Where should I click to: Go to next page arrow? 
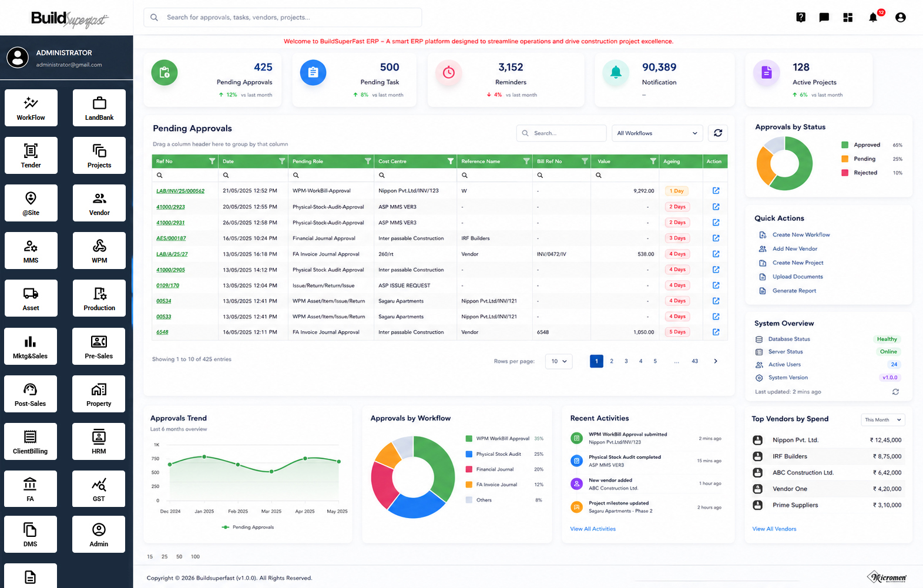tap(716, 361)
